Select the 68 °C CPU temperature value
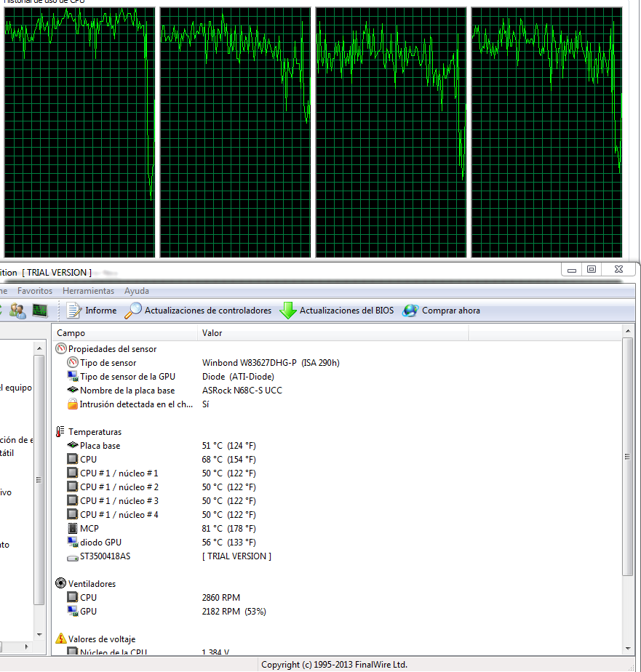Image resolution: width=641 pixels, height=672 pixels. pos(228,460)
